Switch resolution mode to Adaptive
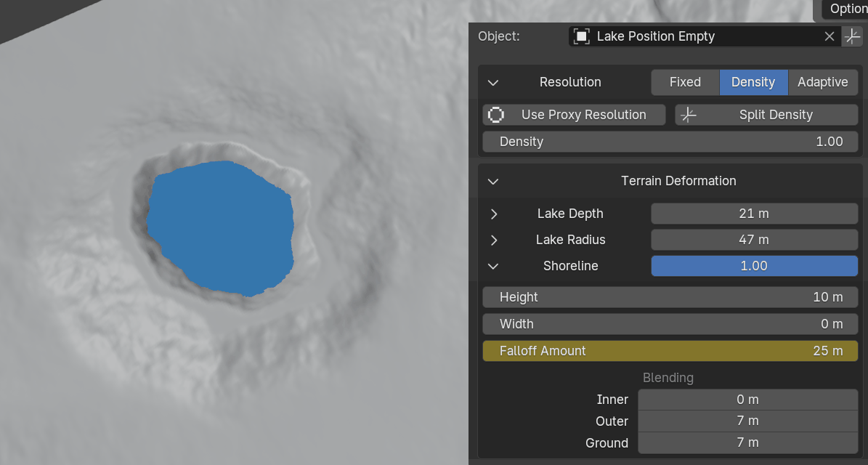The width and height of the screenshot is (868, 465). click(x=822, y=82)
